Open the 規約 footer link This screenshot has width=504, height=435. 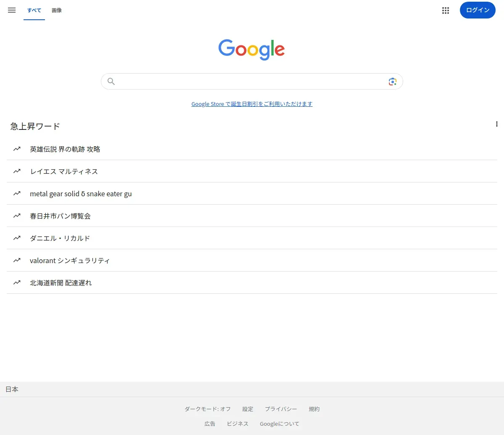click(314, 409)
